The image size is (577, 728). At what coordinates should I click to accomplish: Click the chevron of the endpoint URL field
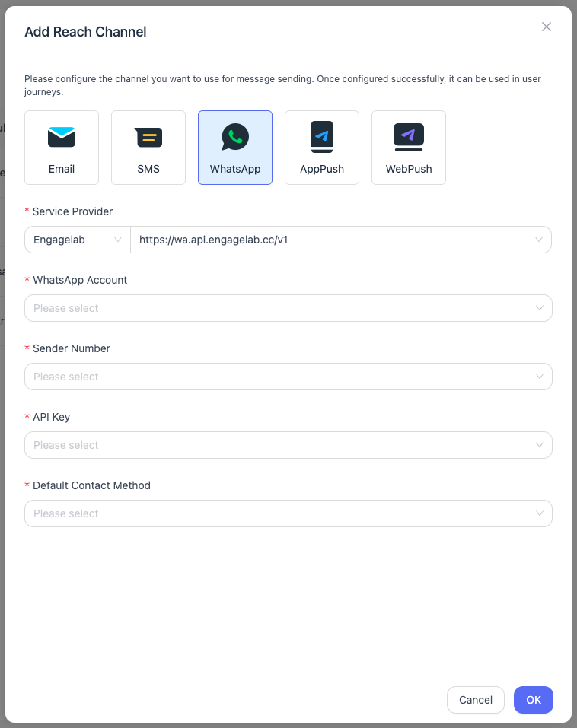coord(539,240)
